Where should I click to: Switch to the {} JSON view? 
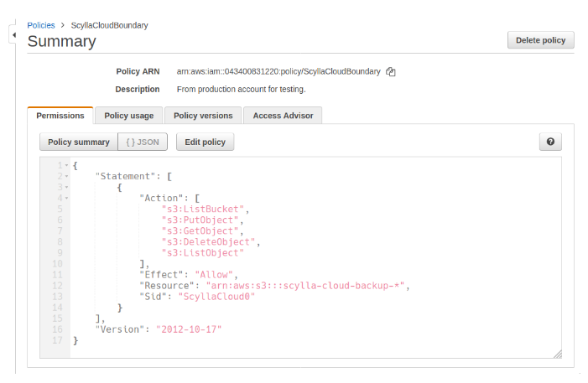point(143,142)
